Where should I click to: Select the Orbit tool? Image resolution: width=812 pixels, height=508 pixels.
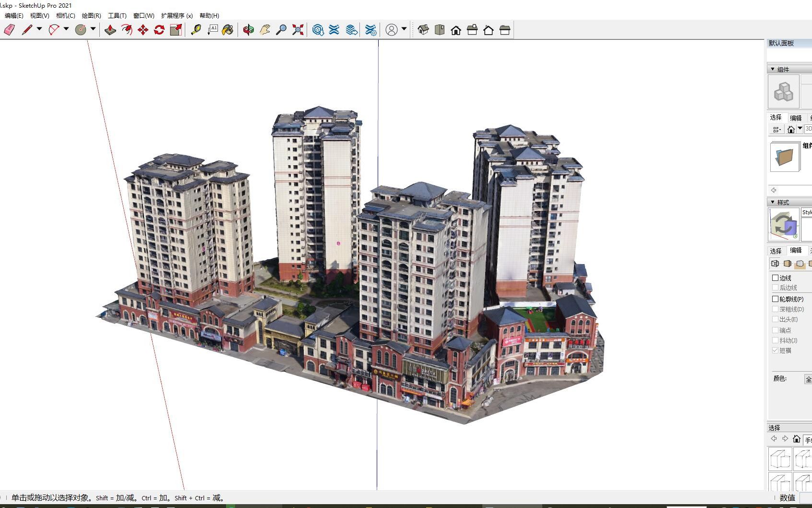tap(248, 29)
